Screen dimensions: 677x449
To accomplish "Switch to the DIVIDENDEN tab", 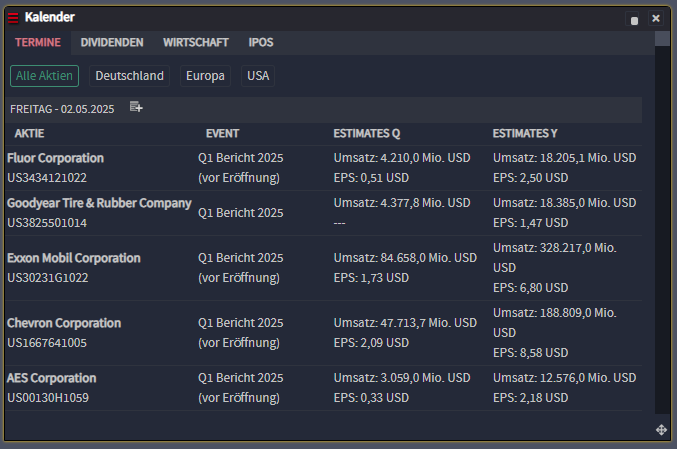I will point(112,42).
